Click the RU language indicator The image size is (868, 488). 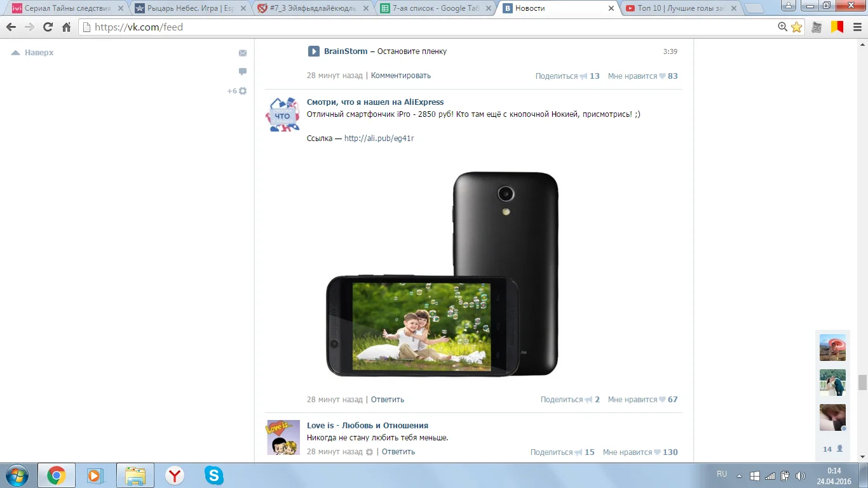click(x=722, y=474)
